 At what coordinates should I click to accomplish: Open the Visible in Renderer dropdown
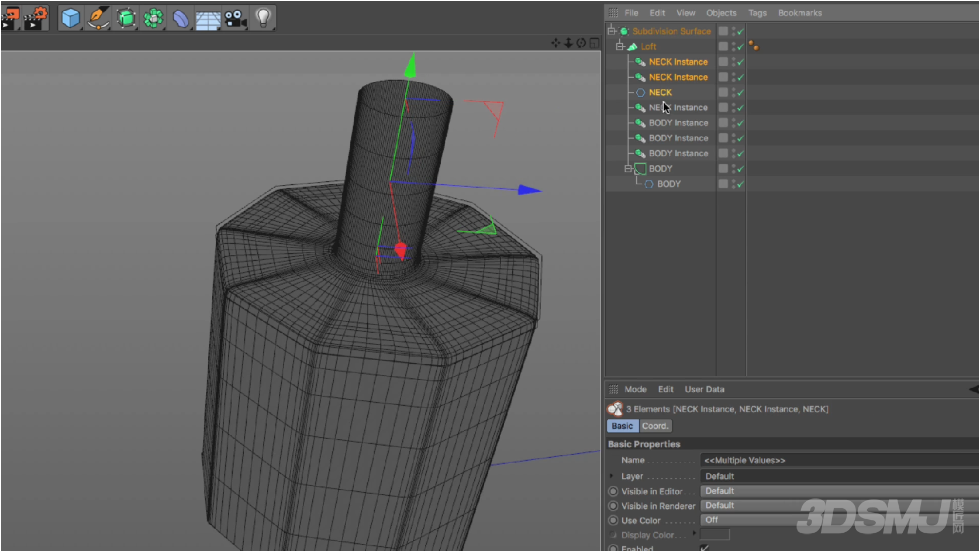[x=840, y=505]
